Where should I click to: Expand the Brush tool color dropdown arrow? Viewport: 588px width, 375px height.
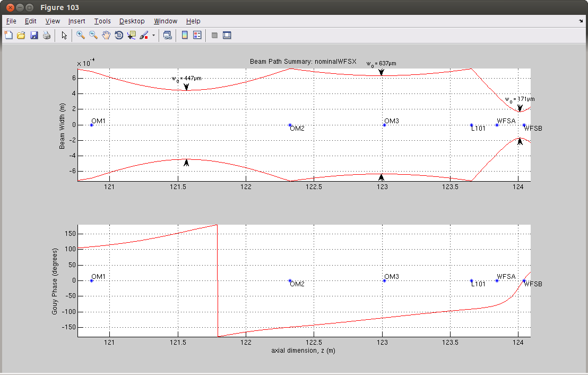pyautogui.click(x=153, y=35)
